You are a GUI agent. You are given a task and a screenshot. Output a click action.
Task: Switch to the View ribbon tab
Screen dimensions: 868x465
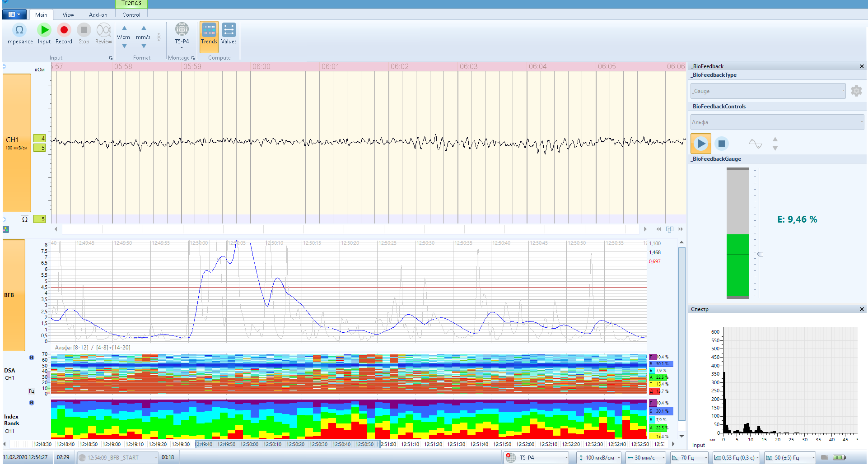pyautogui.click(x=68, y=14)
